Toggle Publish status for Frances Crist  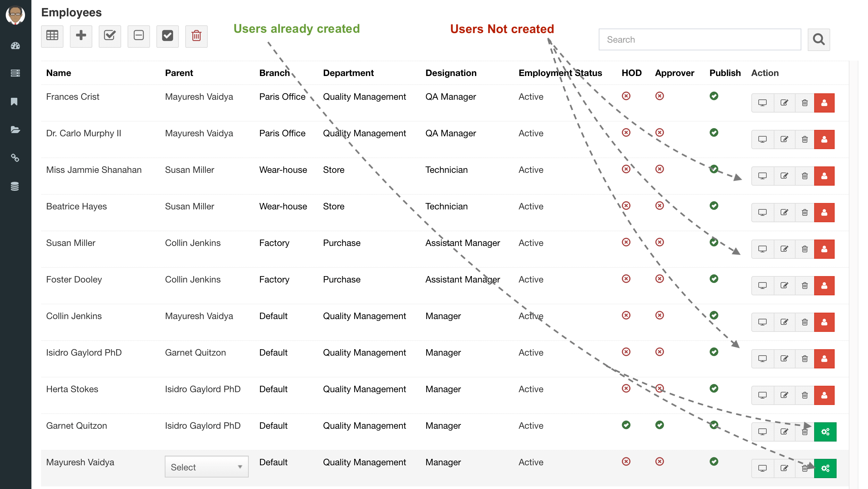coord(714,96)
